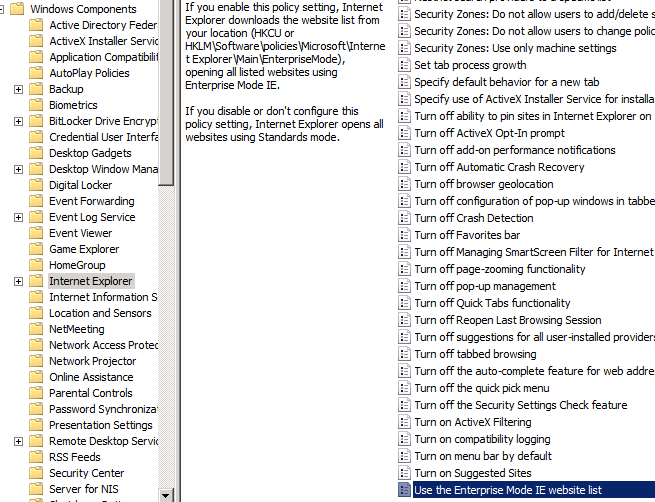Click the Biometrics folder icon
655x502 pixels.
[x=36, y=105]
